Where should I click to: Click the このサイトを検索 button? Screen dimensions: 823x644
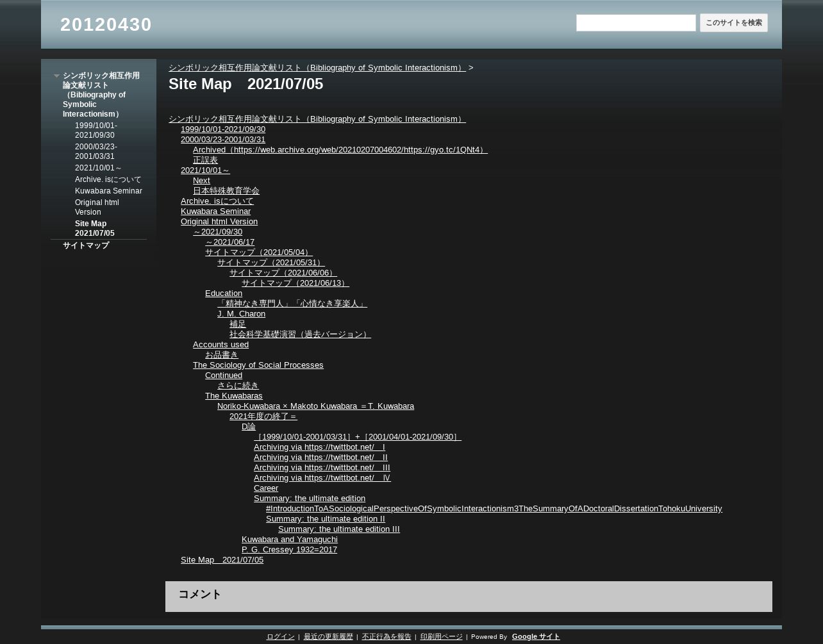click(x=734, y=23)
